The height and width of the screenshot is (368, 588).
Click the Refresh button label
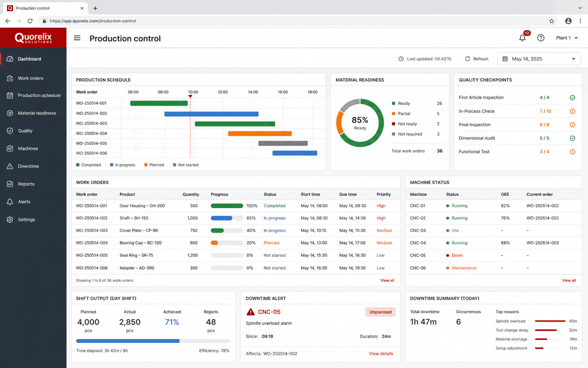click(480, 59)
